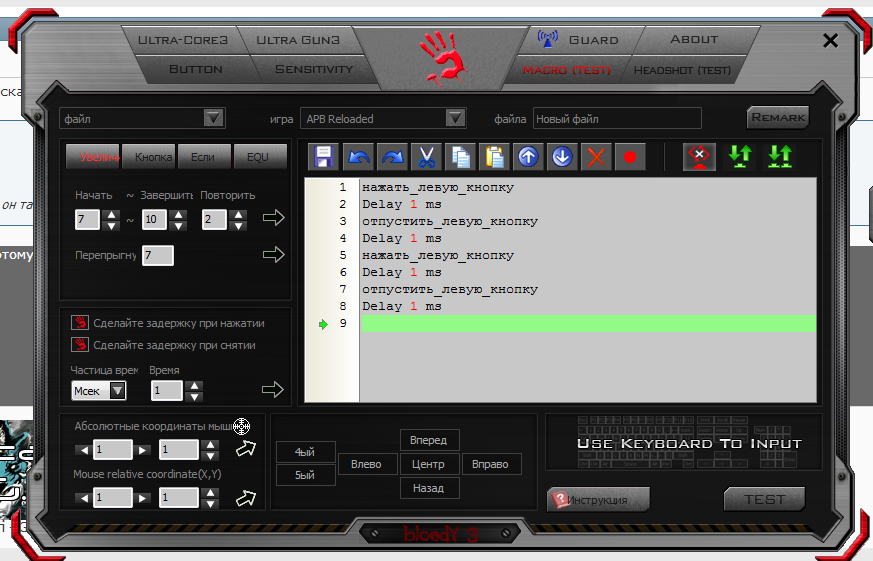The width and height of the screenshot is (873, 561).
Task: Click the Remark button
Action: tap(778, 117)
